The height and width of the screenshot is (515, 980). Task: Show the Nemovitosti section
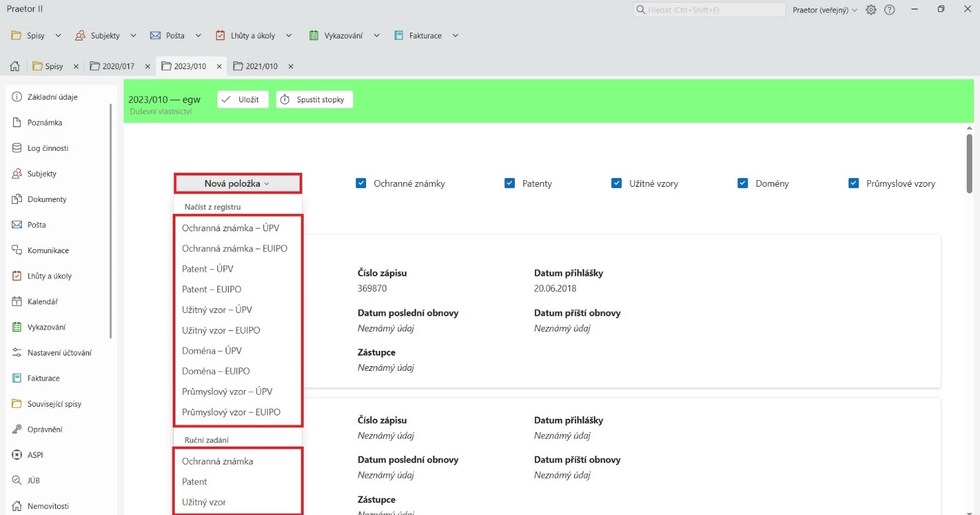(49, 506)
